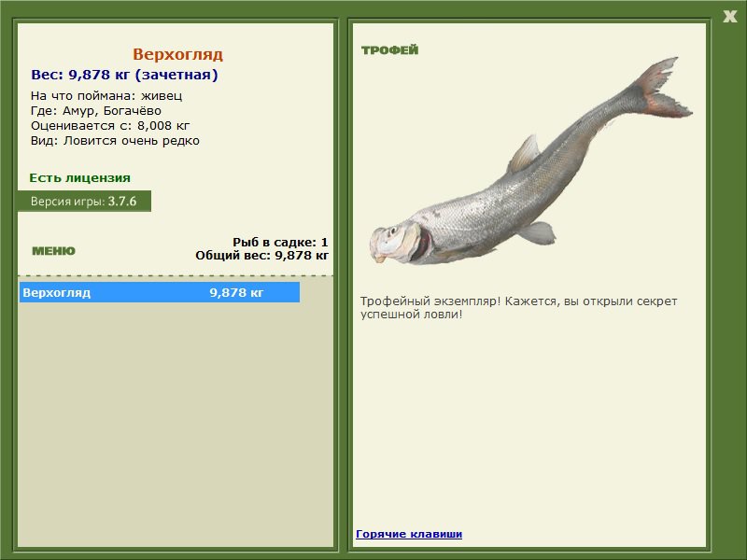This screenshot has width=747, height=560.
Task: Click the ТРОФЕЙ heading
Action: coord(389,50)
